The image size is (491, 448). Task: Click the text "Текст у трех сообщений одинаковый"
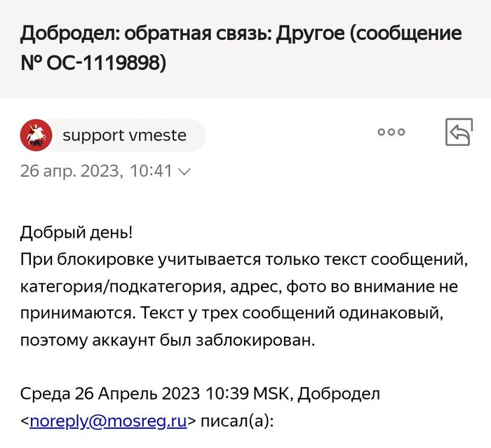[305, 314]
